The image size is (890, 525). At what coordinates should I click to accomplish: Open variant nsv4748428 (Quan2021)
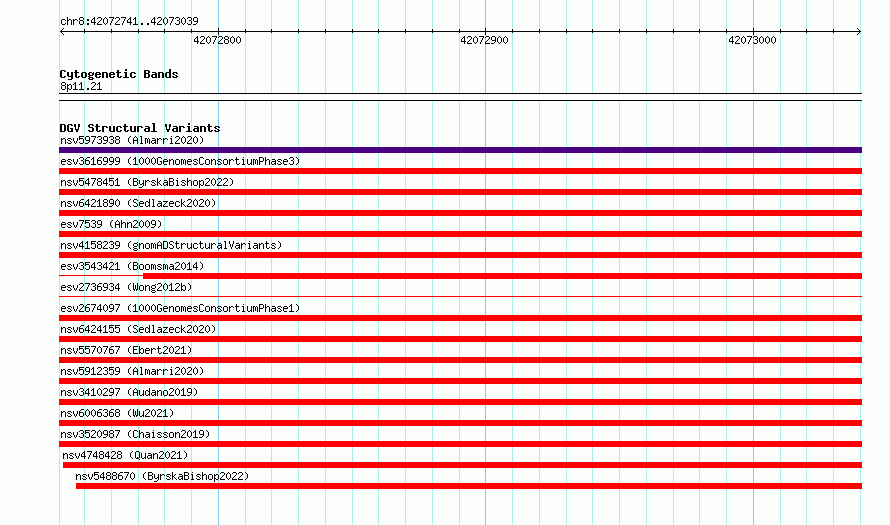click(x=125, y=455)
